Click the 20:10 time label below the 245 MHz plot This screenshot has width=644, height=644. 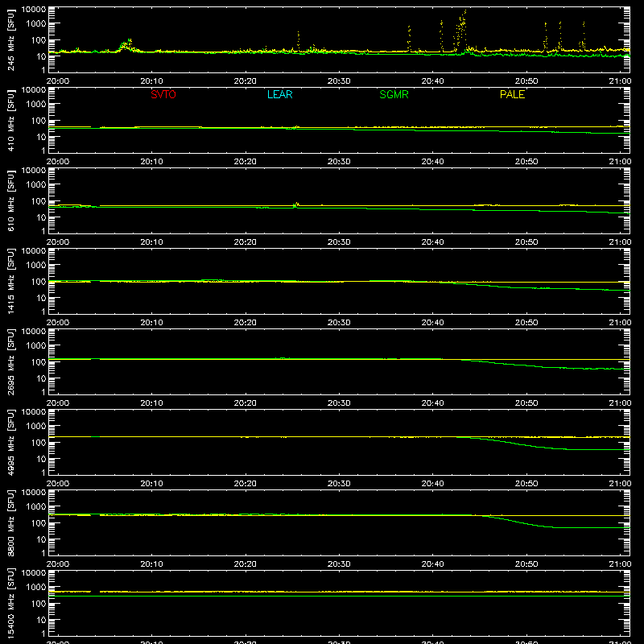click(151, 81)
